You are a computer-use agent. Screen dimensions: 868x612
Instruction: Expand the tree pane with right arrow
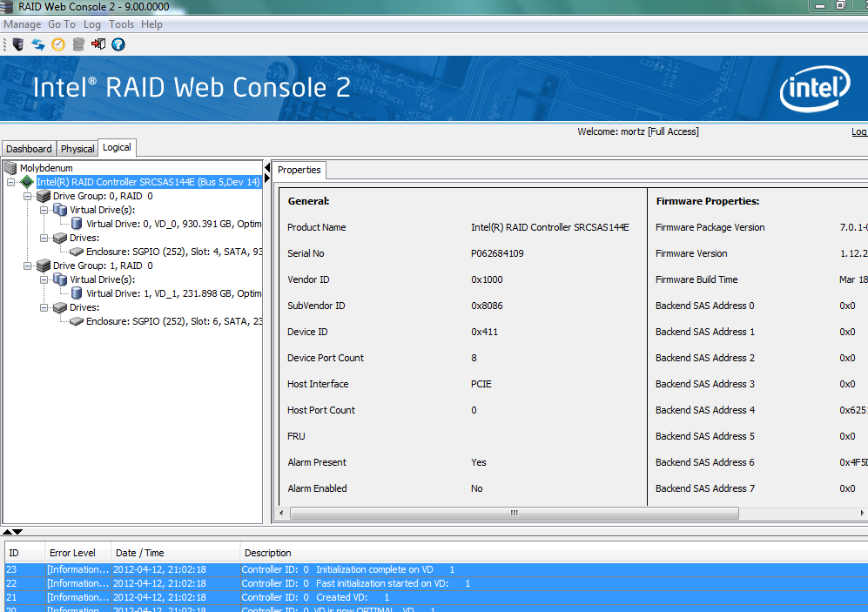coord(267,178)
